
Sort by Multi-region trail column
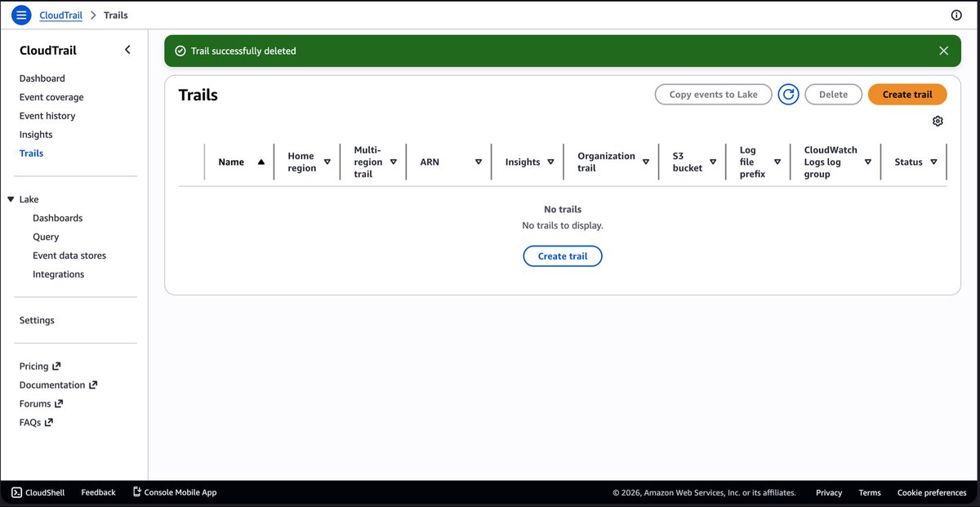coord(374,162)
